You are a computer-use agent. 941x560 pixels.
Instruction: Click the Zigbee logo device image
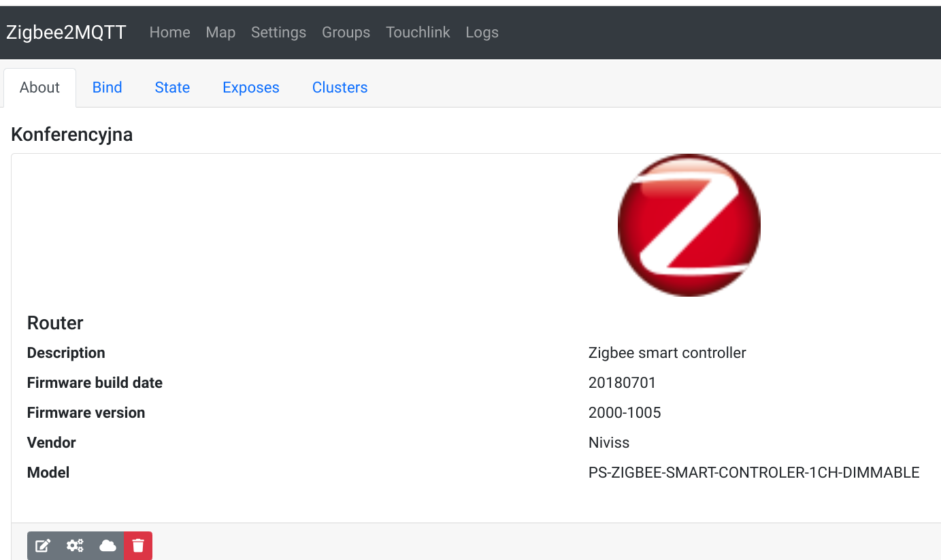tap(689, 225)
